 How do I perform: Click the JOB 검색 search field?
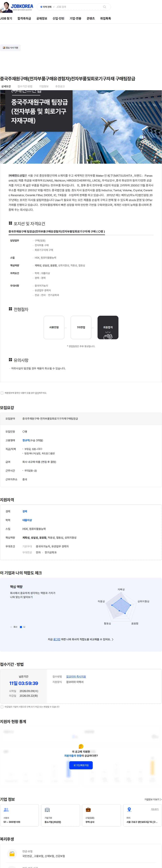78,7
